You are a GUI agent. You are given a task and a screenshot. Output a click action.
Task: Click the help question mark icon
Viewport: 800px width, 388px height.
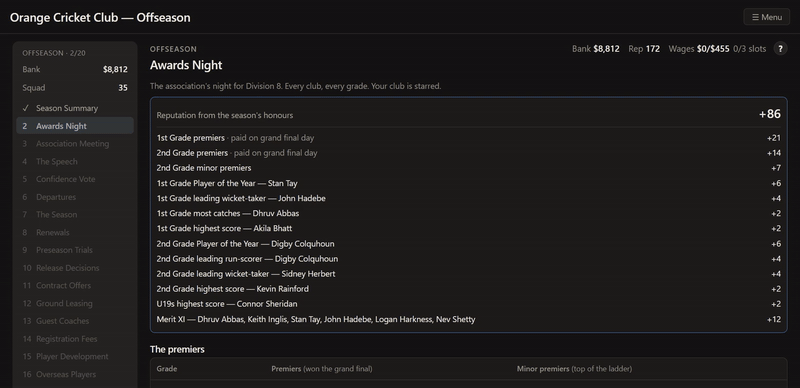[x=780, y=49]
